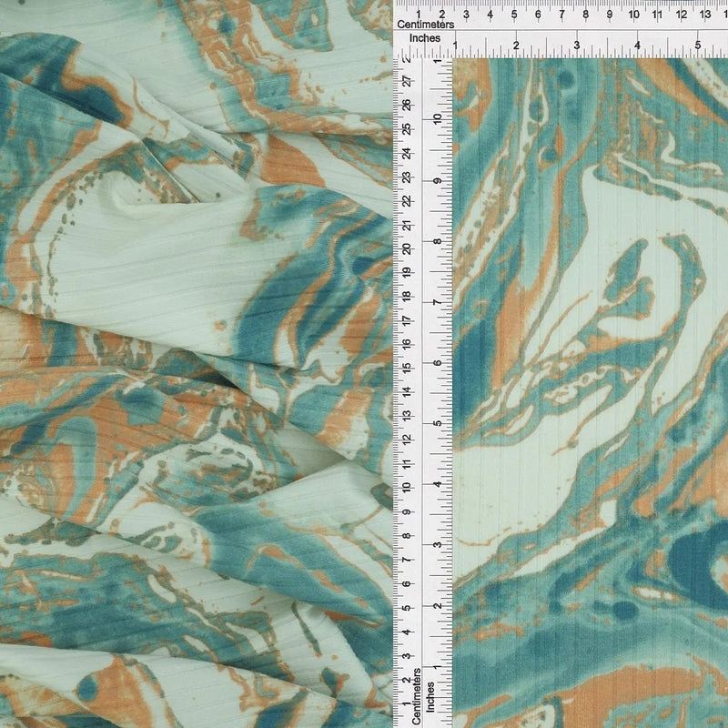Click the vertical "Centimeters" ruler label
Screen dimensions: 728x728
417,696
